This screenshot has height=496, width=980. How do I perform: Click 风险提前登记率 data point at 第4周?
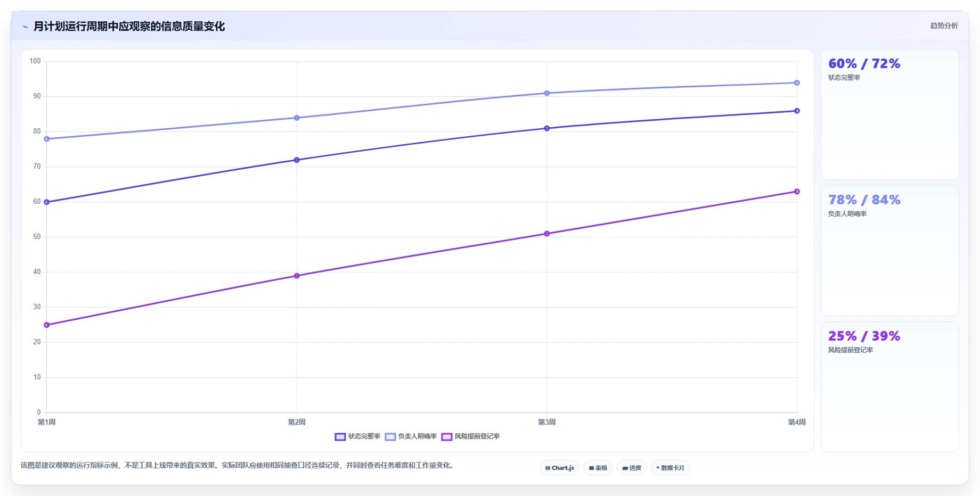(x=797, y=192)
